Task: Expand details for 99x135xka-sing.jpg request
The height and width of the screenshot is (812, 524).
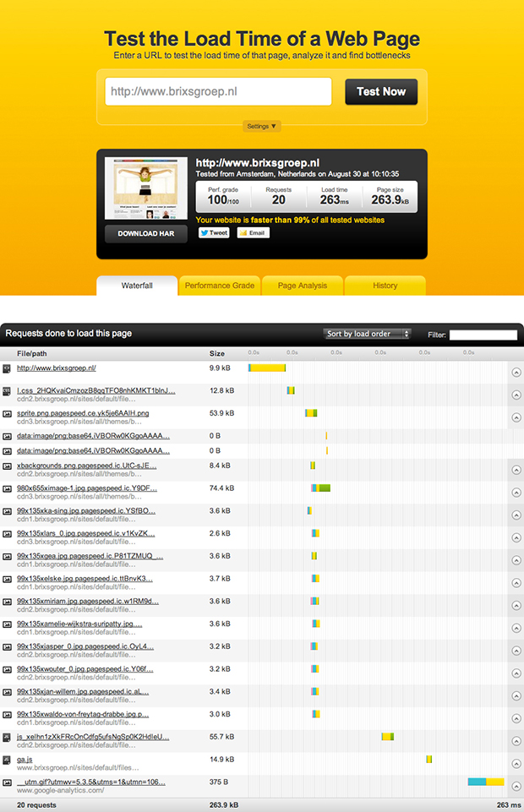Action: tap(516, 515)
